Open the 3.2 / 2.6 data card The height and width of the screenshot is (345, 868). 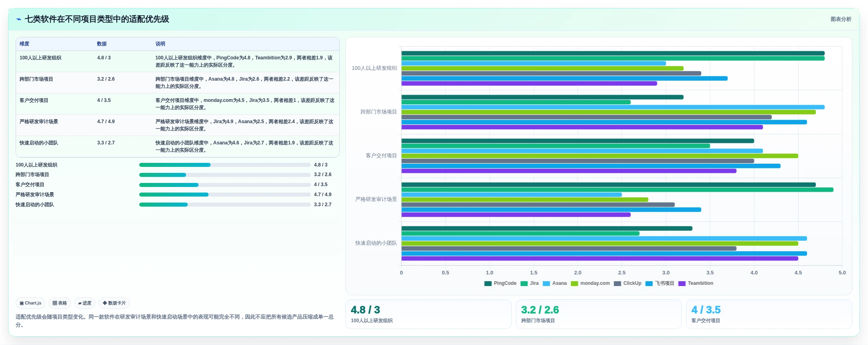click(598, 314)
